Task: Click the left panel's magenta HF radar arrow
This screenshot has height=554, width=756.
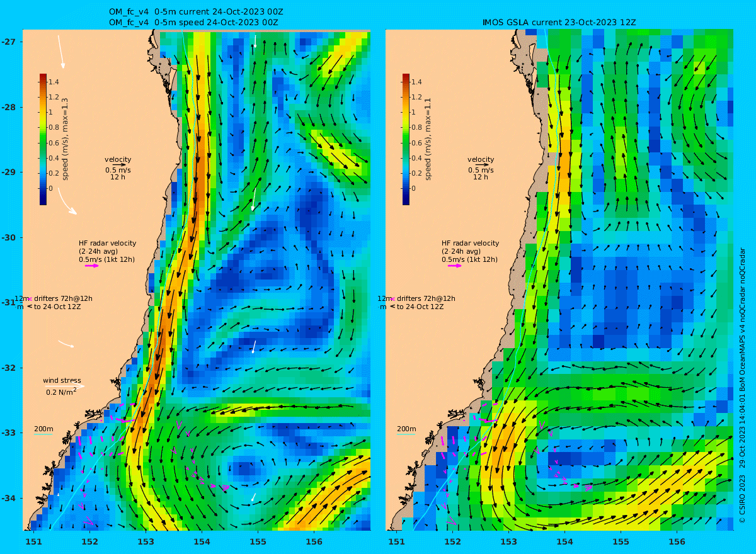Action: point(92,266)
